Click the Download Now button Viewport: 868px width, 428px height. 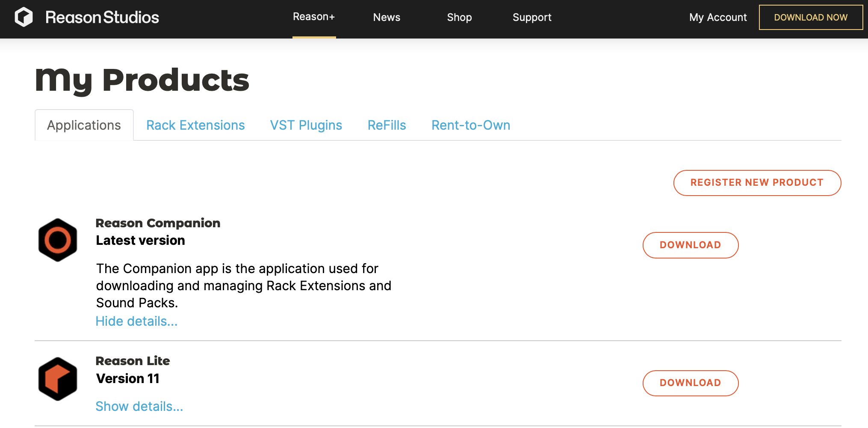coord(811,18)
